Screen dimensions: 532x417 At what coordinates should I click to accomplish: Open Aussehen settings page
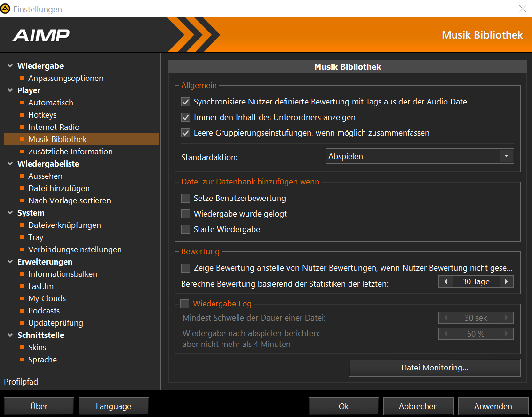coord(46,176)
